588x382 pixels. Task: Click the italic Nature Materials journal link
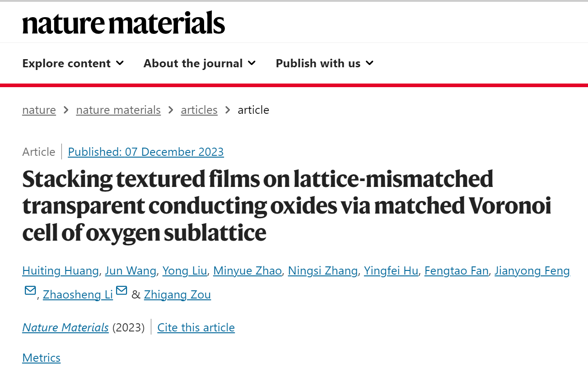(x=65, y=327)
